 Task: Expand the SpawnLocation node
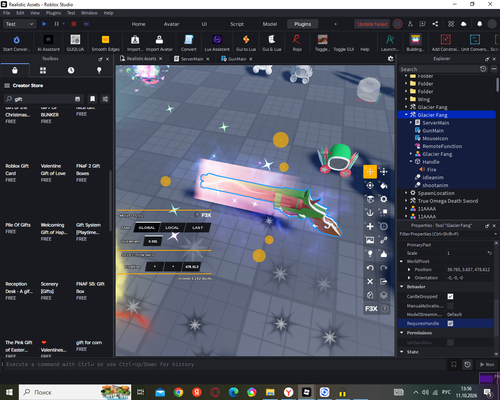(x=406, y=193)
